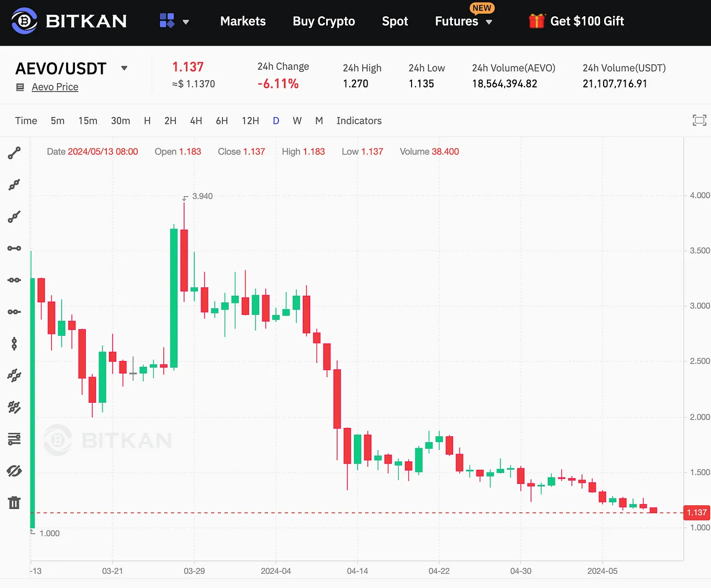This screenshot has height=588, width=711.
Task: Open the AEVO/USDT pair selector arrow
Action: click(x=124, y=68)
